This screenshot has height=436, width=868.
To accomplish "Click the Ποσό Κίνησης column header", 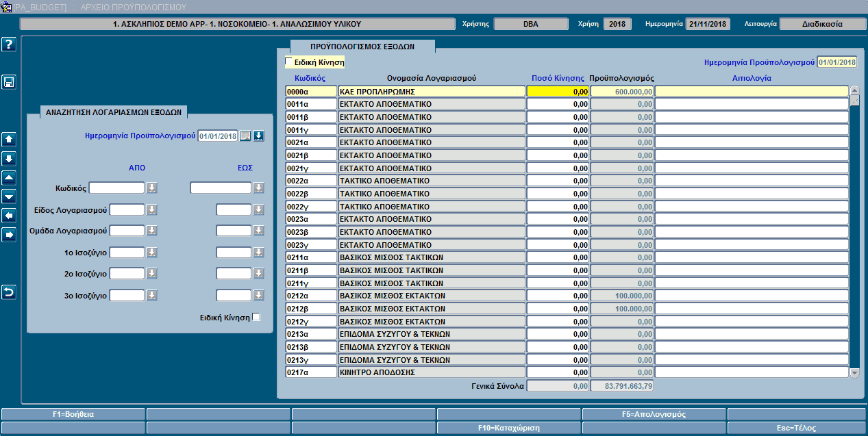I will pyautogui.click(x=558, y=78).
